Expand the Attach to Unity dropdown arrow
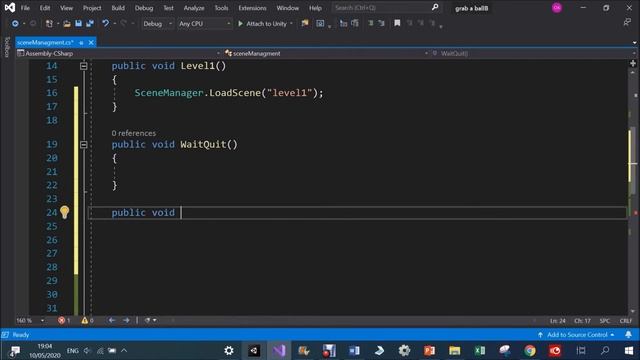 point(291,24)
